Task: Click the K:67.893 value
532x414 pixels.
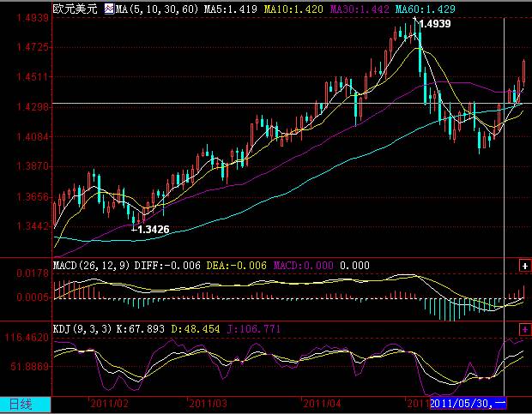Action: pos(141,328)
